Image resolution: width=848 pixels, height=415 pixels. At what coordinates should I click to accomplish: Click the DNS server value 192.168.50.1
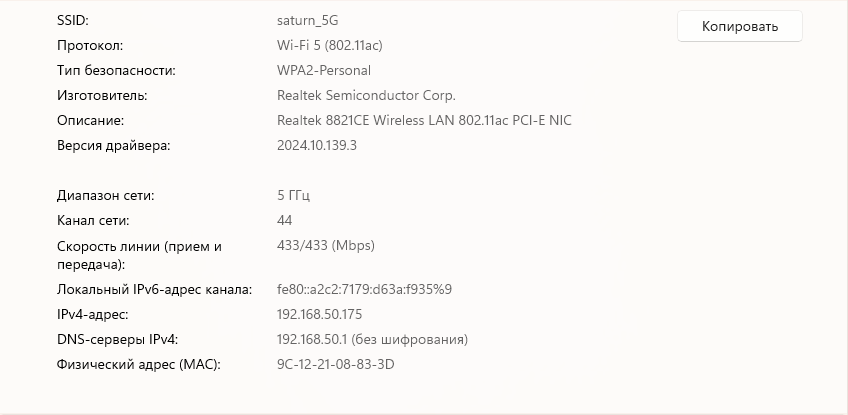(x=311, y=340)
